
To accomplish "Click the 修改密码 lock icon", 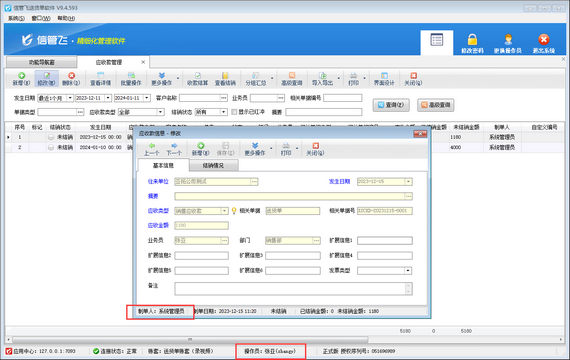I will pyautogui.click(x=472, y=39).
